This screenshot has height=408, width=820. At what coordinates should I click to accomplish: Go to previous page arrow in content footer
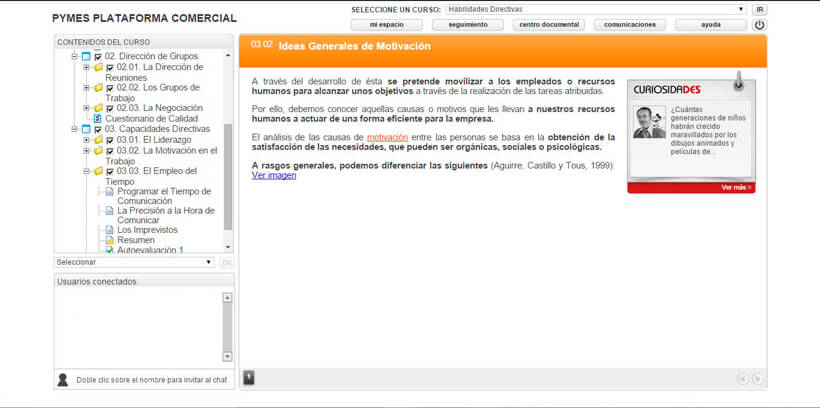point(743,379)
